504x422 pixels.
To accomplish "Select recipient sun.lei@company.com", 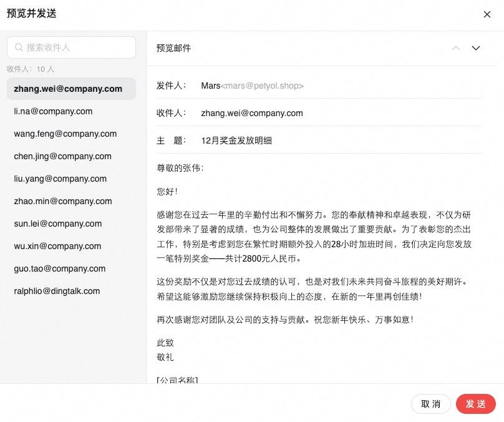I will click(x=57, y=223).
